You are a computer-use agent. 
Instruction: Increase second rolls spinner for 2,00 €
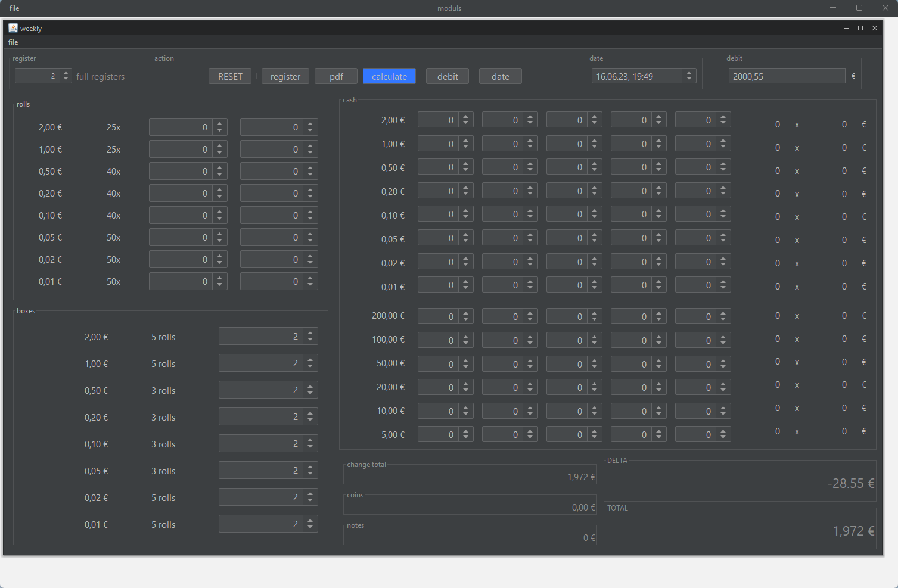(x=310, y=123)
